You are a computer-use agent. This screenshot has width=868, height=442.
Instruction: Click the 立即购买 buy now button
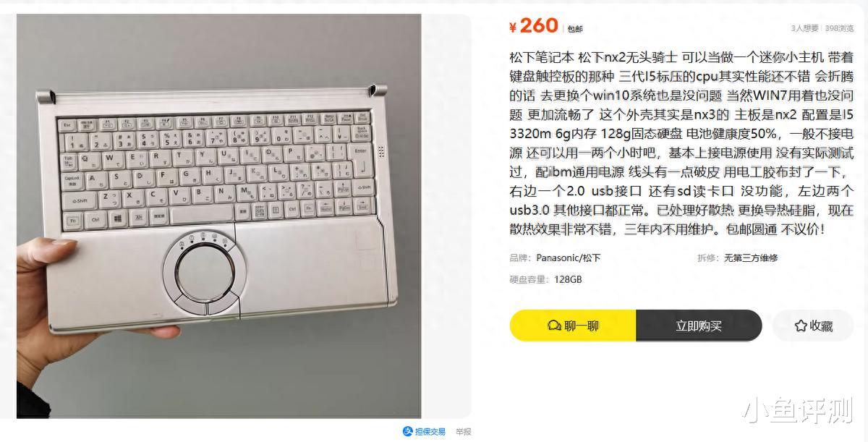tap(699, 326)
